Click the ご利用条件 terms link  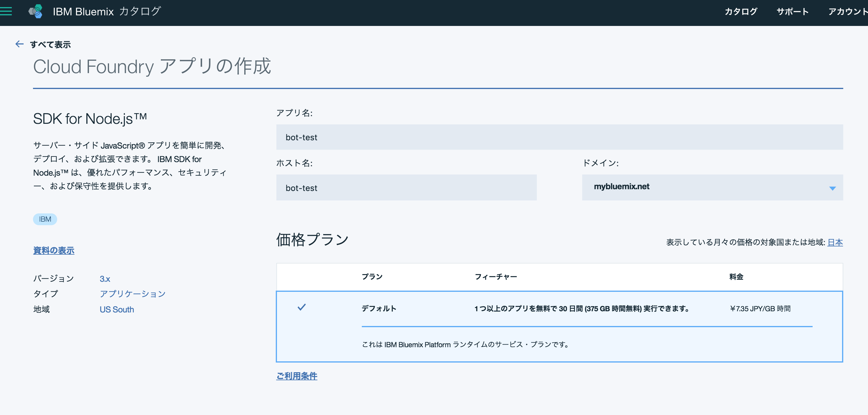point(297,376)
